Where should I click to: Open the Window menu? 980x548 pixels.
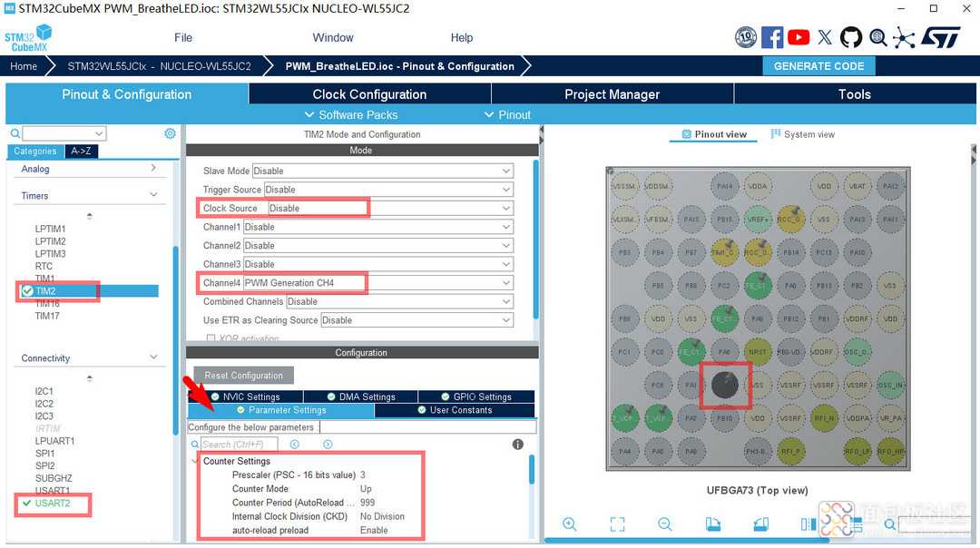(333, 37)
